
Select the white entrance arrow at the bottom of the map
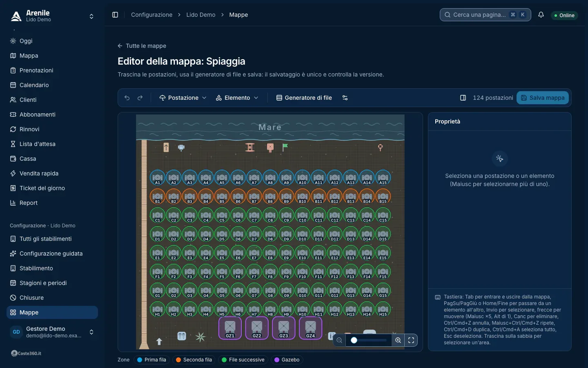pos(159,341)
